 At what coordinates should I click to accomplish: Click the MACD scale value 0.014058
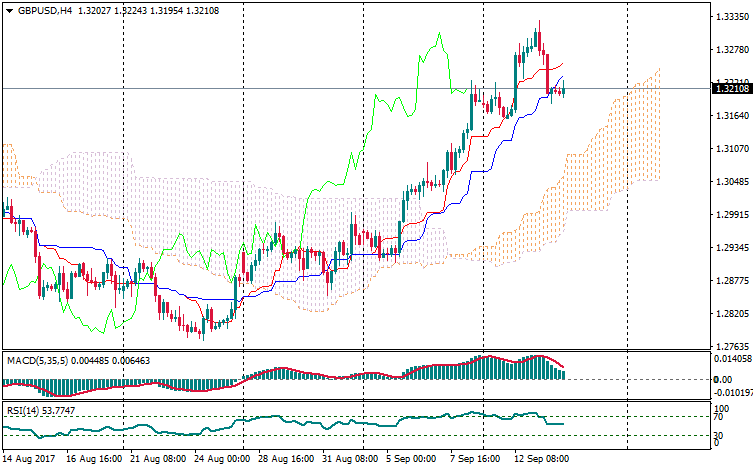point(733,358)
